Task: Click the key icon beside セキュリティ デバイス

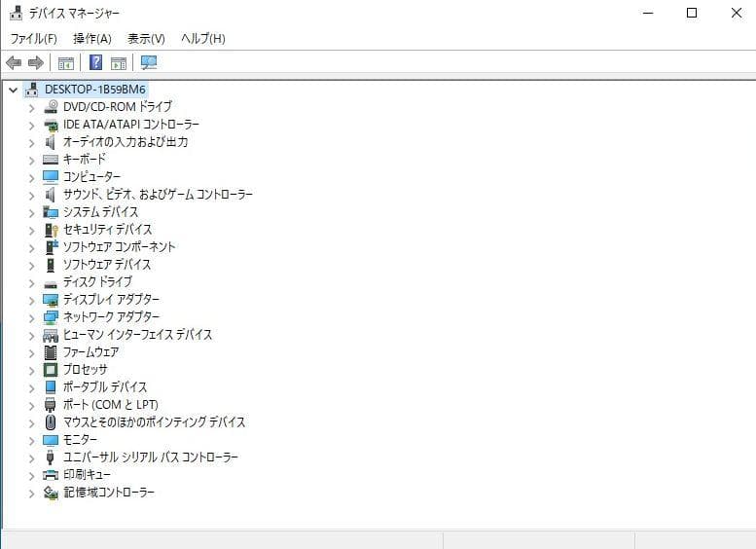Action: (51, 230)
